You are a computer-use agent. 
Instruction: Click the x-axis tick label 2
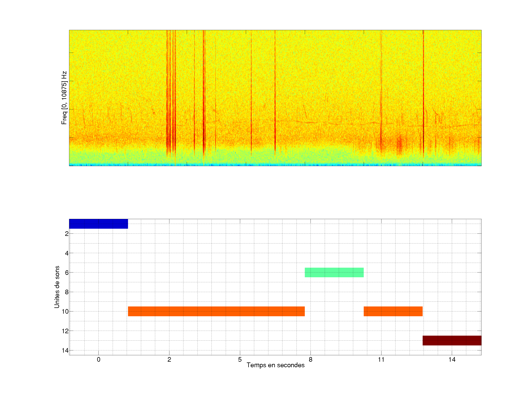(169, 359)
